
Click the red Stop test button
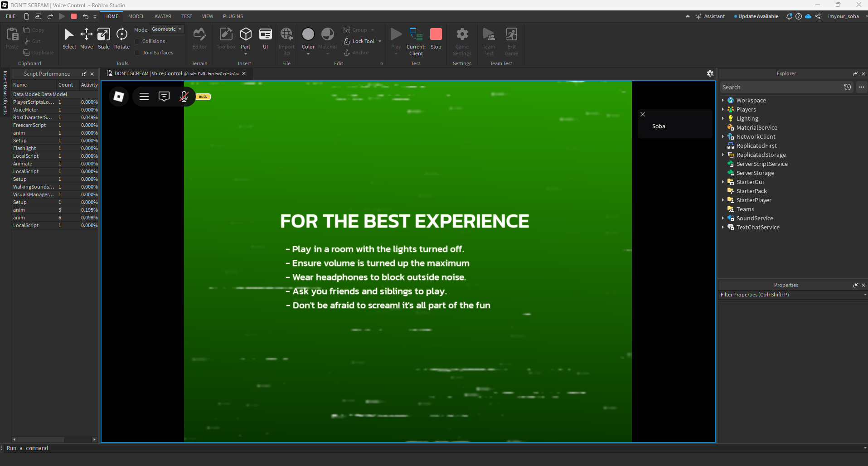click(x=436, y=35)
